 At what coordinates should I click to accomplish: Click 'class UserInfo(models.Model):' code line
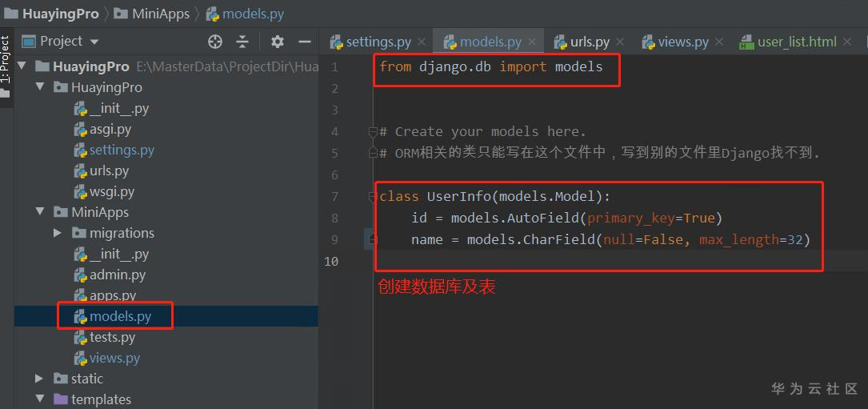click(494, 197)
